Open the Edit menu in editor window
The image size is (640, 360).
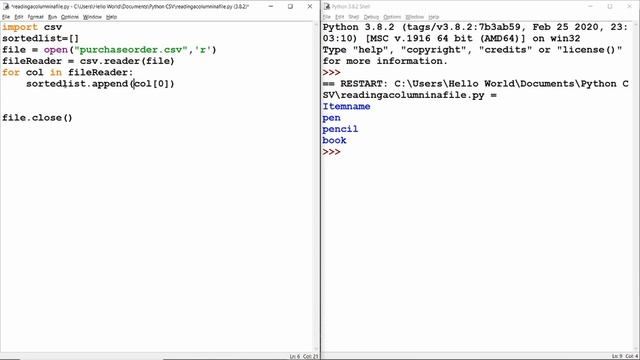pyautogui.click(x=18, y=17)
